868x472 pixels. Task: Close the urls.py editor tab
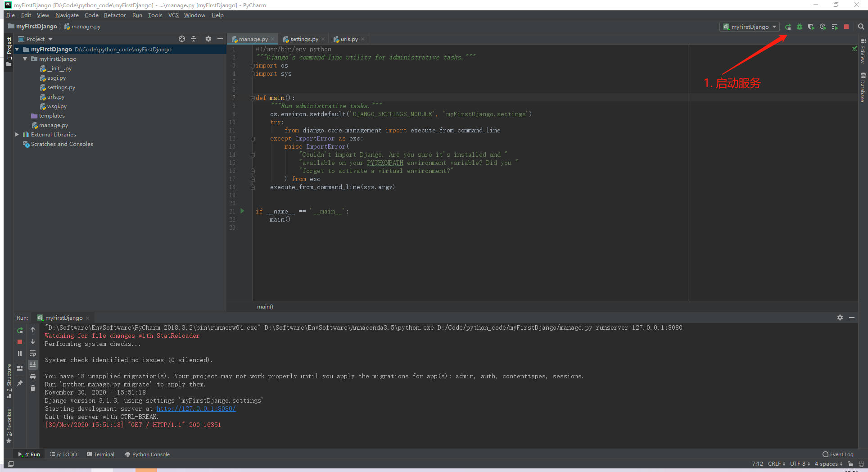[363, 39]
